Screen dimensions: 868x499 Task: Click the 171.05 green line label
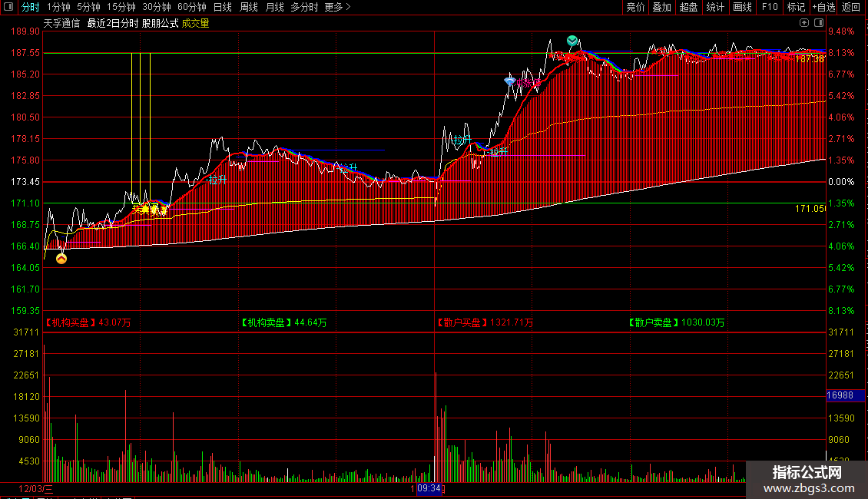pyautogui.click(x=810, y=209)
